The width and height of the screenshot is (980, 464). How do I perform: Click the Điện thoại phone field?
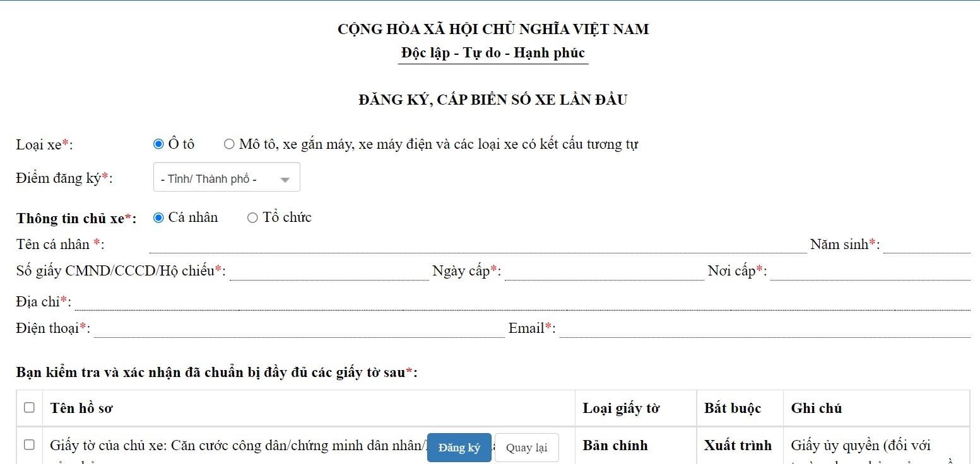click(x=298, y=329)
